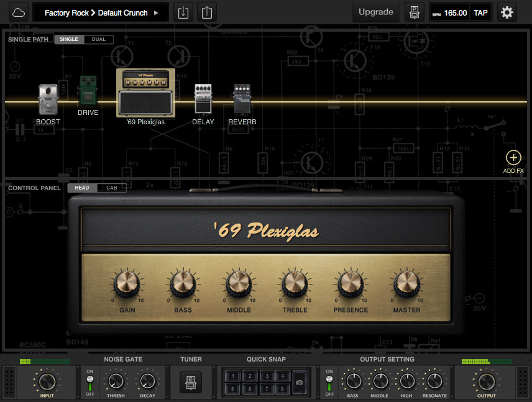Click the amp GAIN knob
The width and height of the screenshot is (532, 402).
(x=127, y=283)
